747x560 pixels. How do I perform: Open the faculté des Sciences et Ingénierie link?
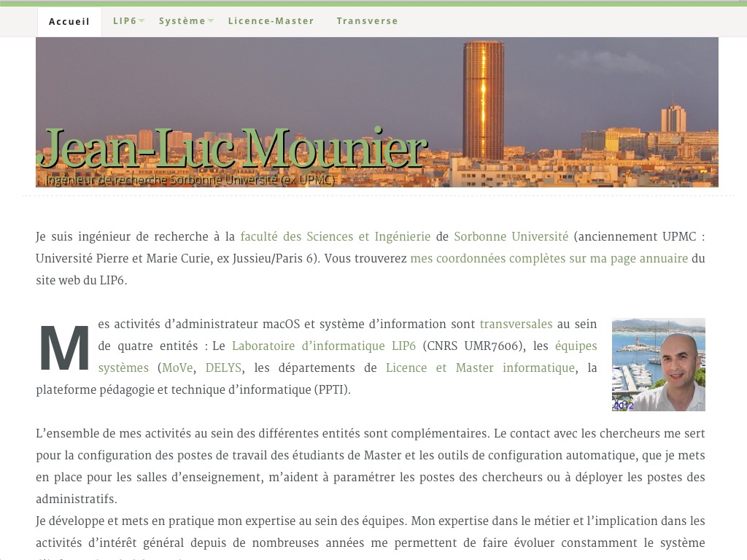pyautogui.click(x=335, y=236)
